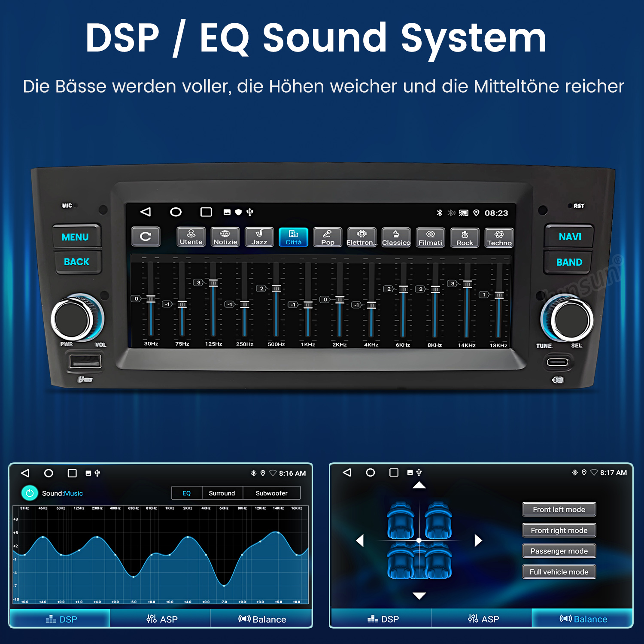Adjust the 30Hz band slider
This screenshot has width=644, height=644.
click(151, 299)
